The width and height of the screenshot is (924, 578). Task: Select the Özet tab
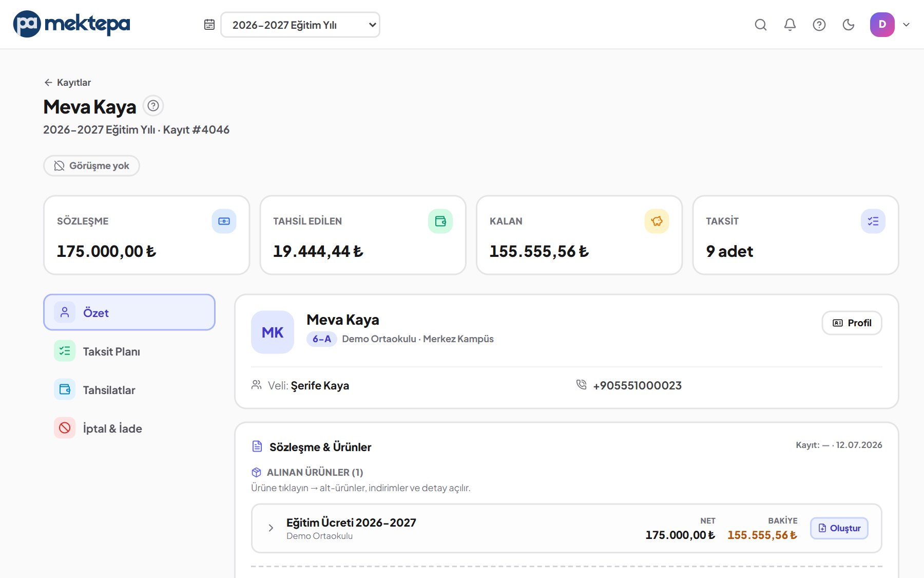pos(129,312)
